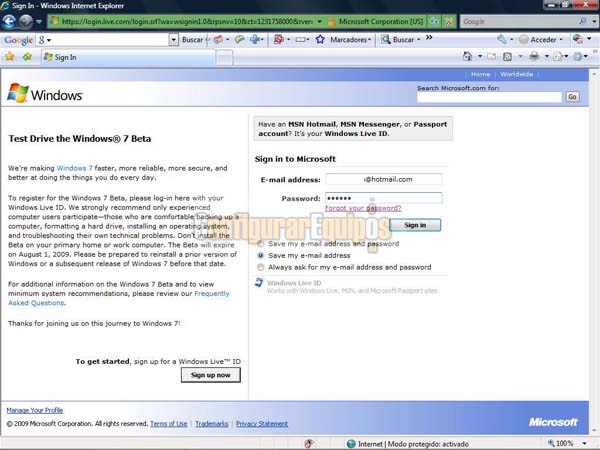Screen dimensions: 600x450
Task: Click the browser Forward arrow button
Action: click(25, 22)
